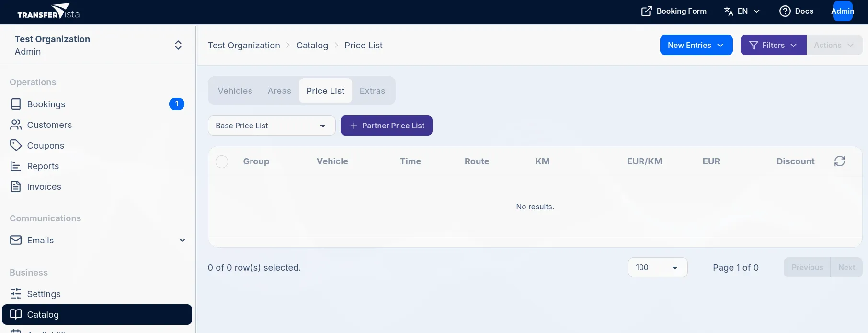Click the Booking Form external link icon
Image resolution: width=868 pixels, height=333 pixels.
[646, 11]
